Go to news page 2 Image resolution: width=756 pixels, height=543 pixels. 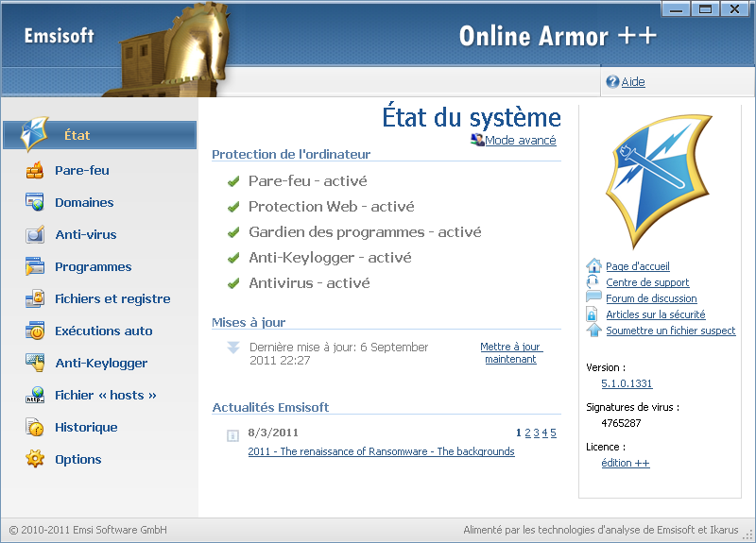(527, 433)
